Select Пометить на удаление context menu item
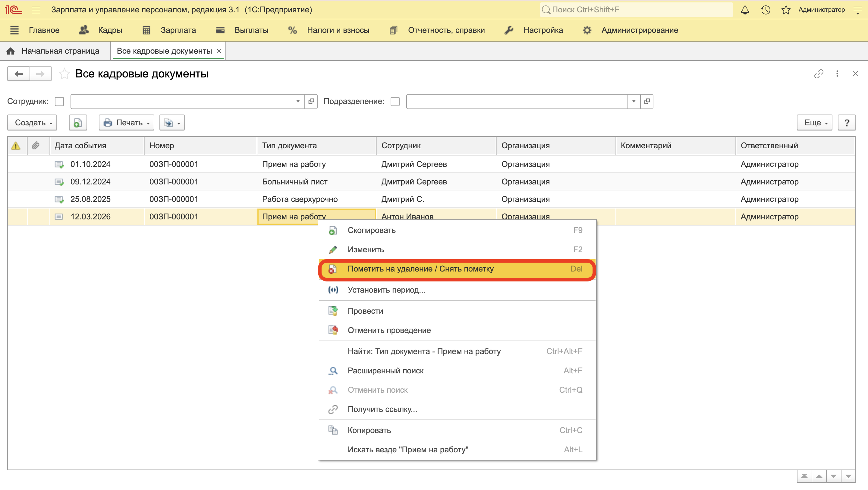The height and width of the screenshot is (490, 868). (x=420, y=269)
